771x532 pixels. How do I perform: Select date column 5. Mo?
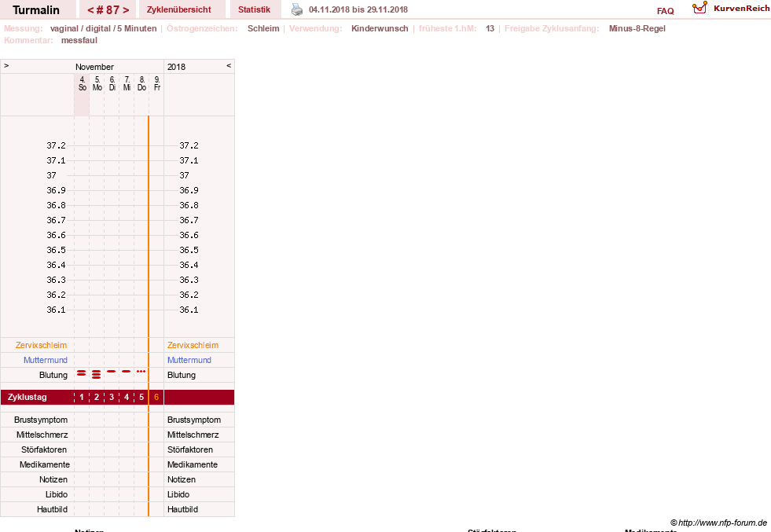(x=97, y=83)
